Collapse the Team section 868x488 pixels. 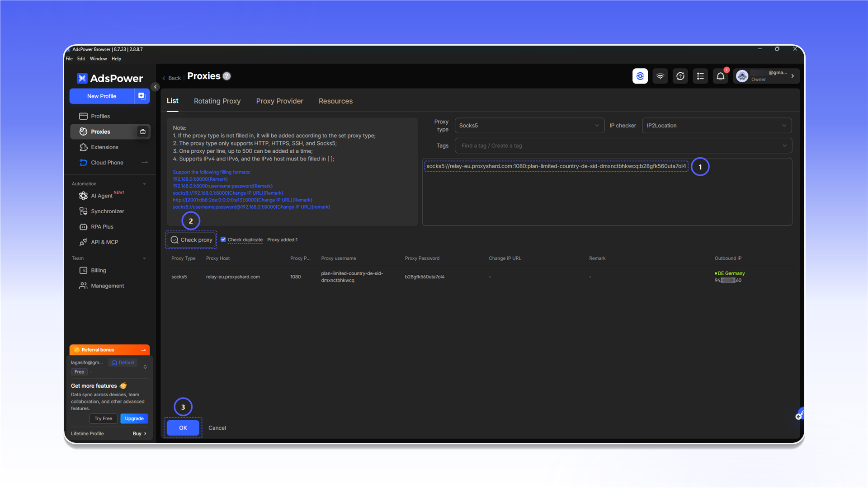(145, 258)
